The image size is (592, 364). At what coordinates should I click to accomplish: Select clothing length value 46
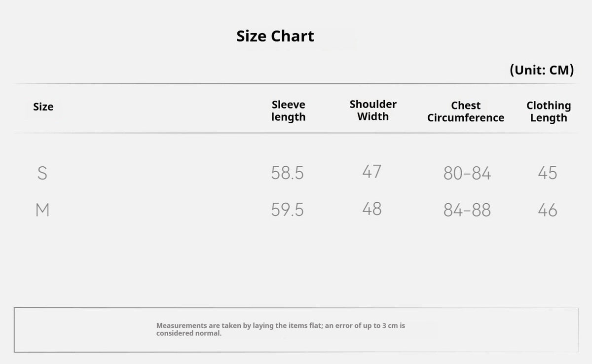tap(548, 211)
